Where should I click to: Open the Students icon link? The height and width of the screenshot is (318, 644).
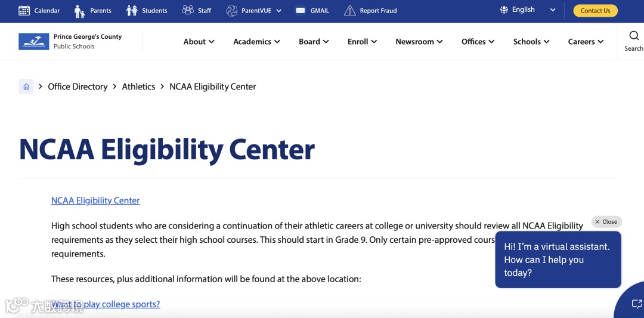[132, 11]
